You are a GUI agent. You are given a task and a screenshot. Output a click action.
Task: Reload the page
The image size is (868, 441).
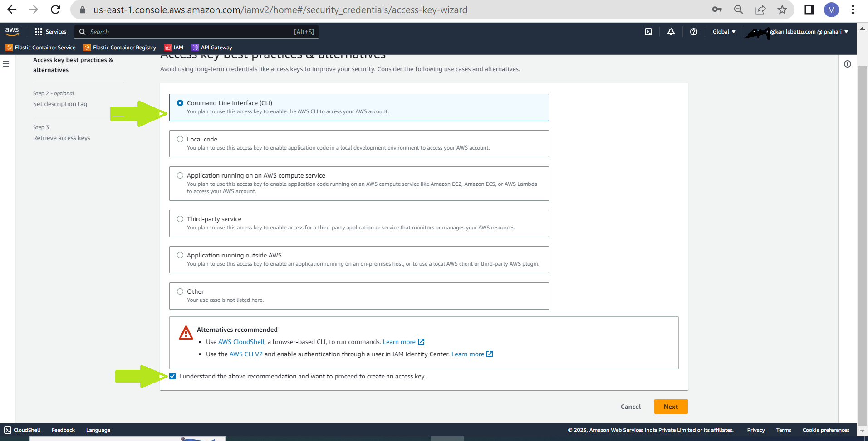[x=55, y=10]
